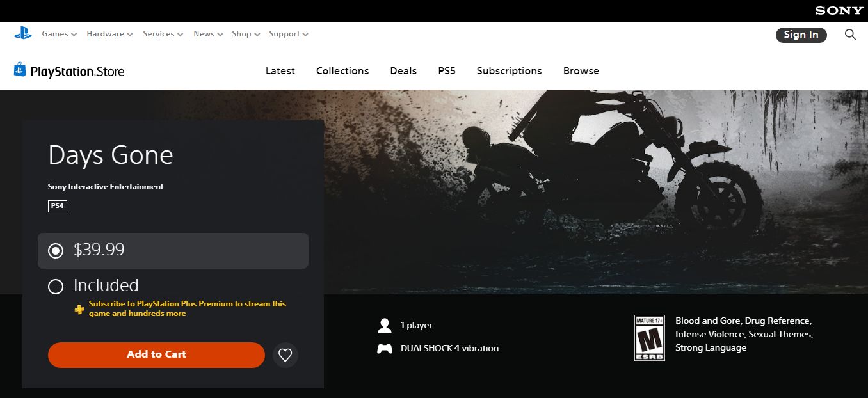
Task: Click Subscribe to PlayStation Plus Premium link
Action: click(188, 309)
